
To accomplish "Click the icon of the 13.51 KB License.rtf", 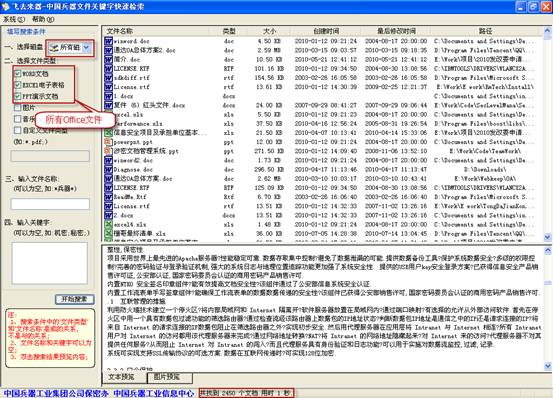I will (108, 206).
